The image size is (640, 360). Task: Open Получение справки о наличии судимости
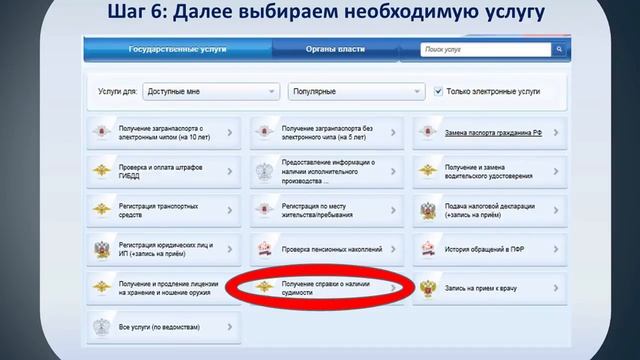click(x=327, y=288)
